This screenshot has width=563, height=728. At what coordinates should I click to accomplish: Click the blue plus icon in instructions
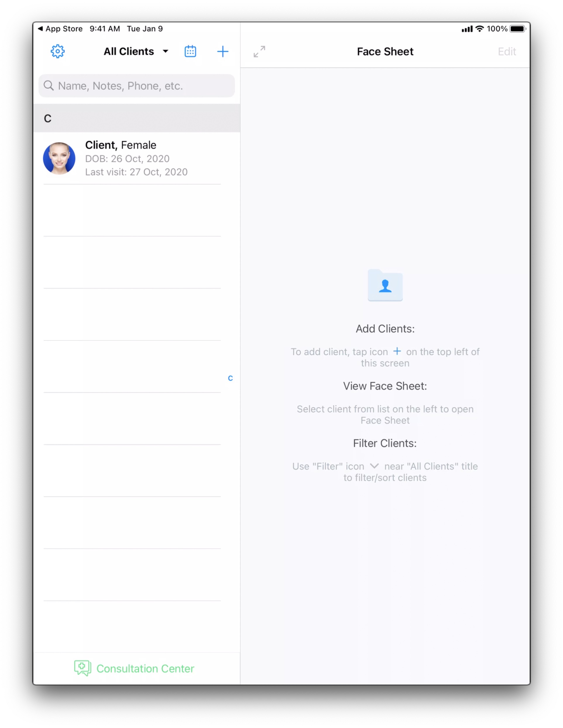pos(397,351)
